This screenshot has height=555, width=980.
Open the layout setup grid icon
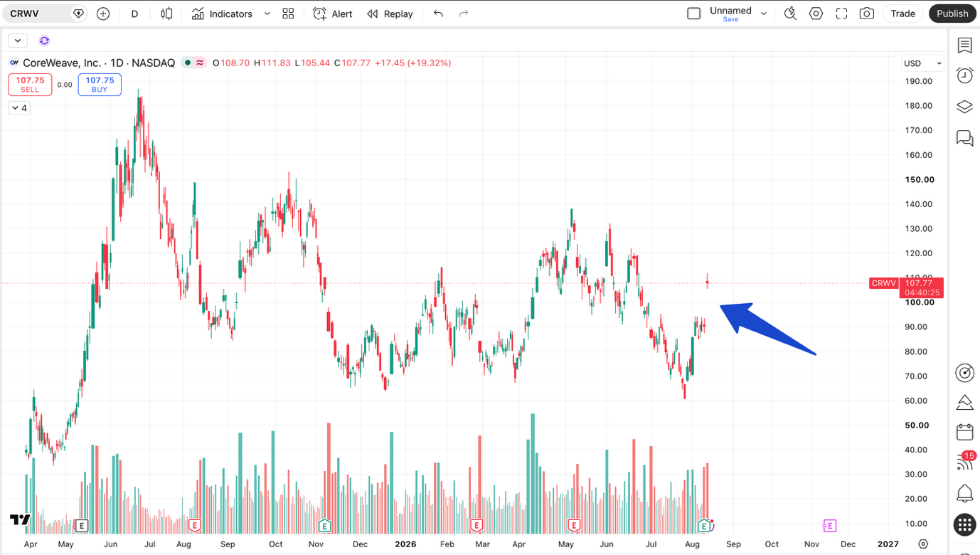click(288, 14)
